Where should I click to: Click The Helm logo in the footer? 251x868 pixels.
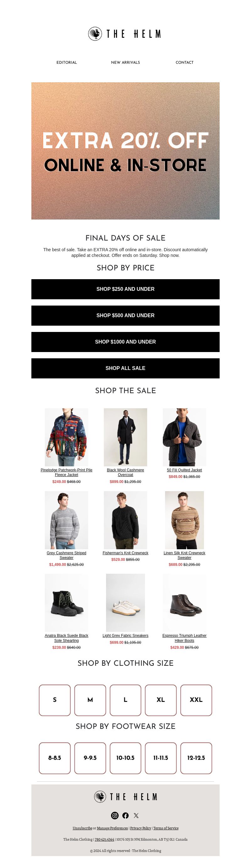point(125,797)
